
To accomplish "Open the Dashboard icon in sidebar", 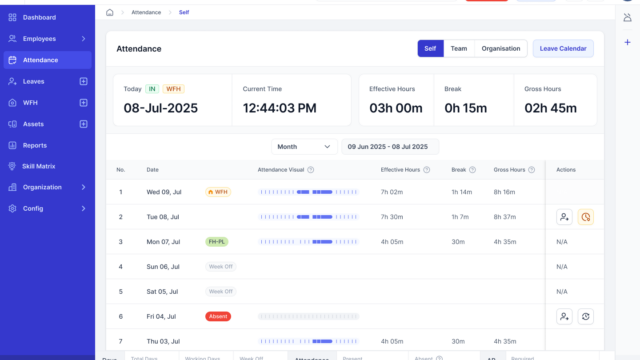I will (x=12, y=17).
